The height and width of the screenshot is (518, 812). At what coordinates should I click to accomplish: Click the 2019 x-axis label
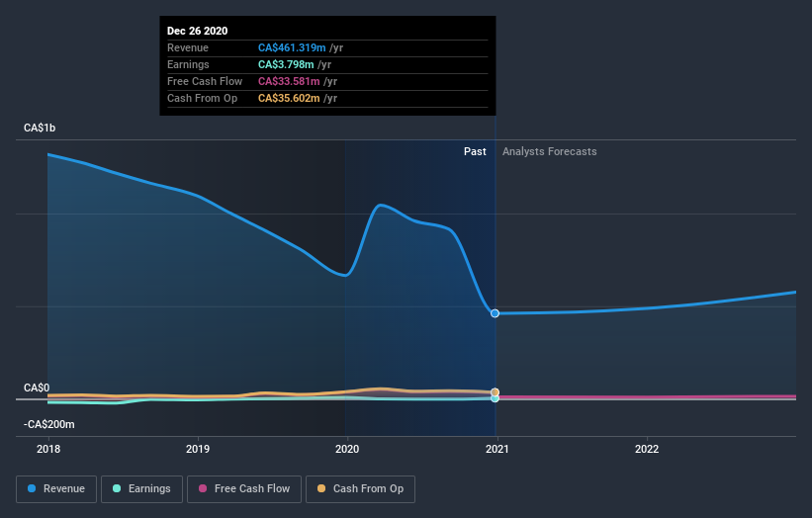198,449
